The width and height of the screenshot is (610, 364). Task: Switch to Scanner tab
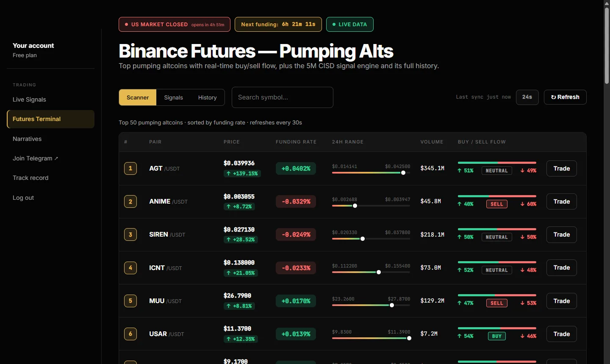tap(138, 97)
